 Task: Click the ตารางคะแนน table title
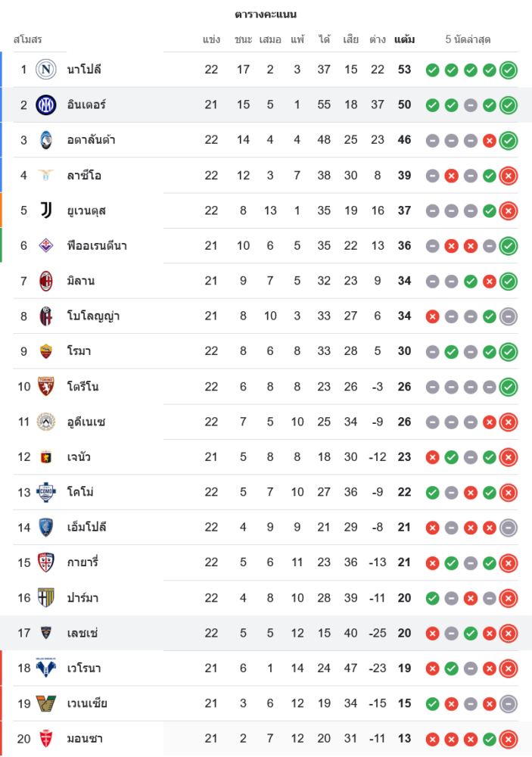[x=266, y=14]
